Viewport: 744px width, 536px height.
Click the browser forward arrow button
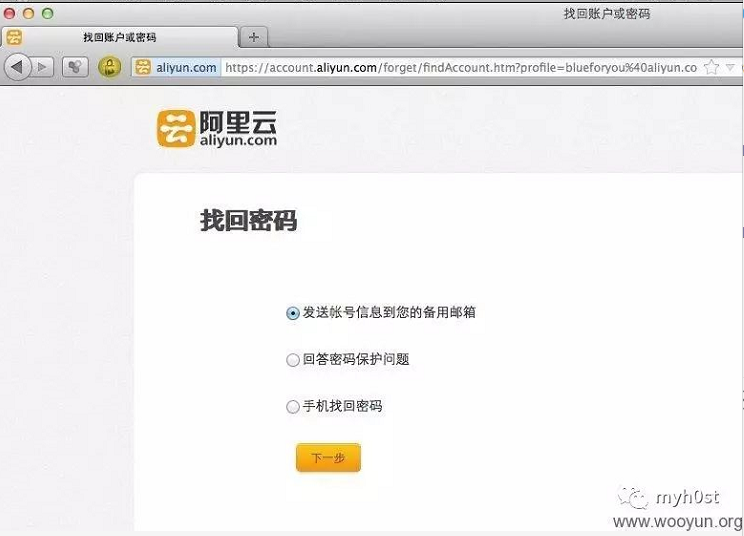pos(43,67)
